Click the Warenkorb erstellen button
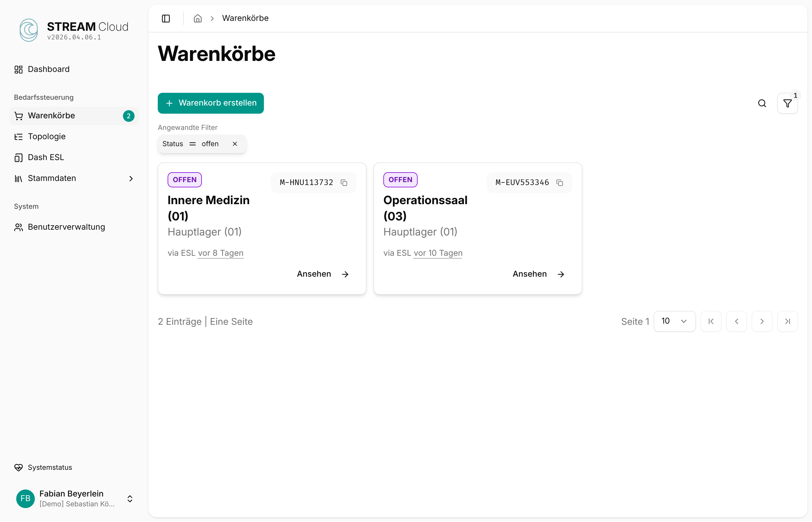 211,103
